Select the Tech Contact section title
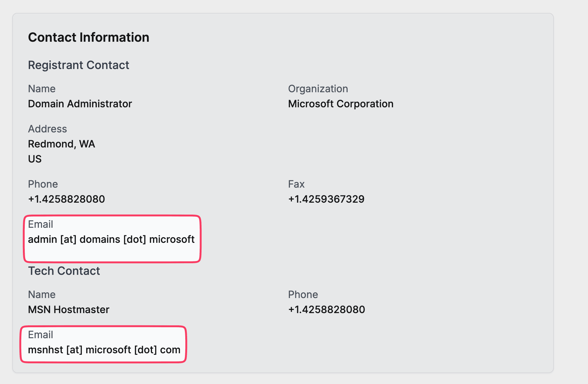This screenshot has height=384, width=588. click(x=64, y=271)
